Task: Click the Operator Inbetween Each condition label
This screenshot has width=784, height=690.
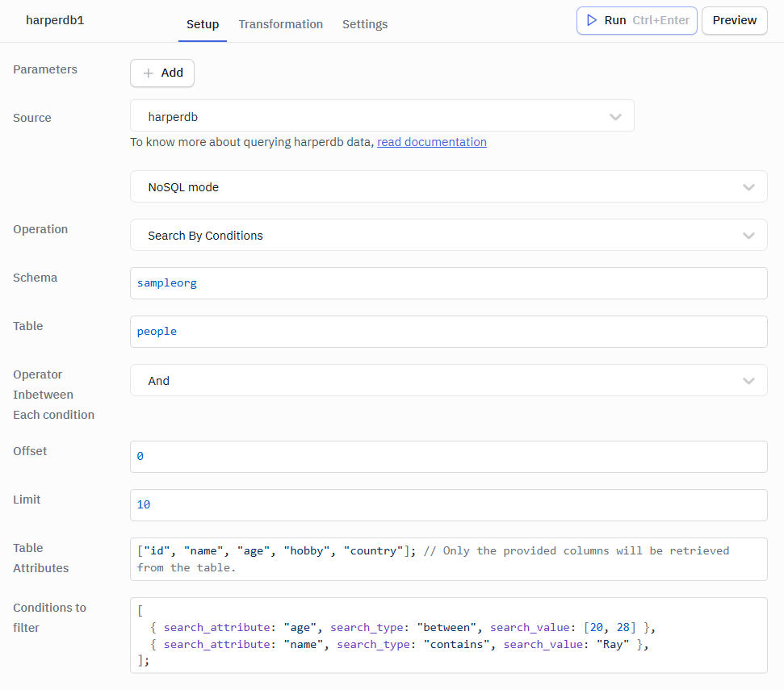Action: (53, 395)
